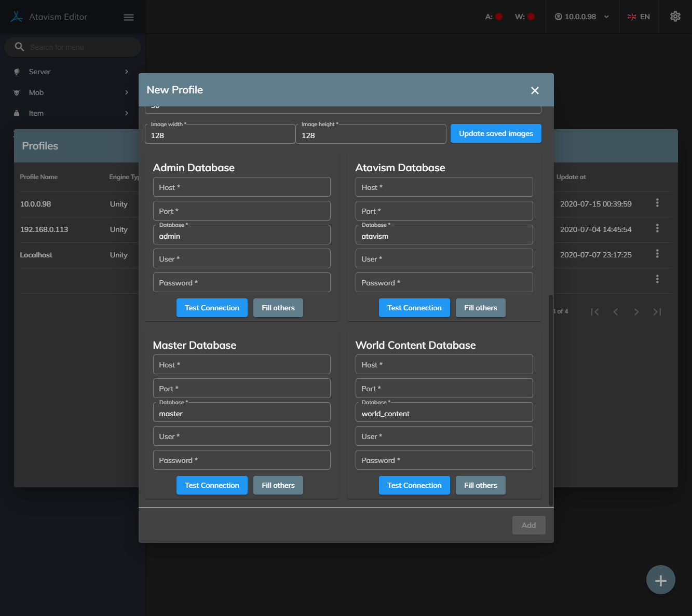Open settings gear icon in top bar

tap(675, 17)
